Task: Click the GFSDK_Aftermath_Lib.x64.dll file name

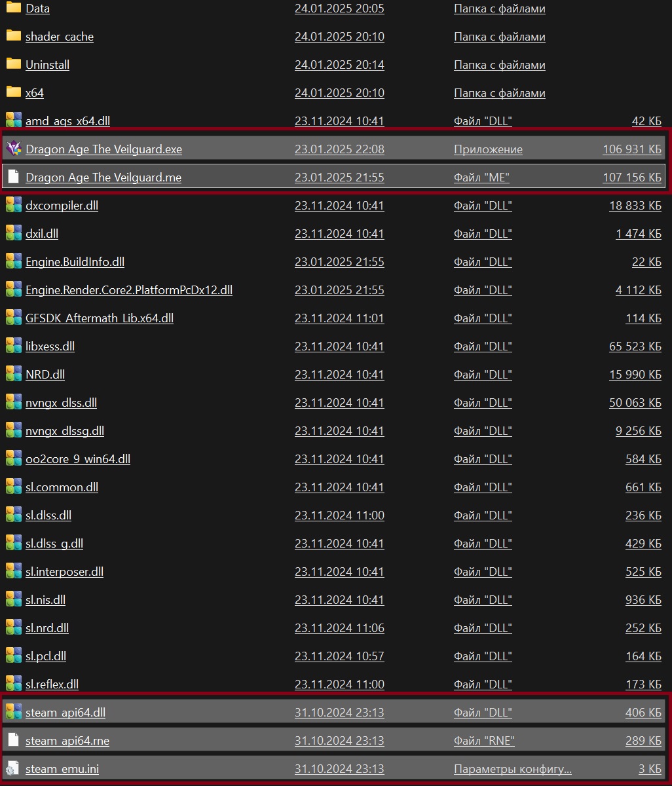Action: (x=99, y=318)
